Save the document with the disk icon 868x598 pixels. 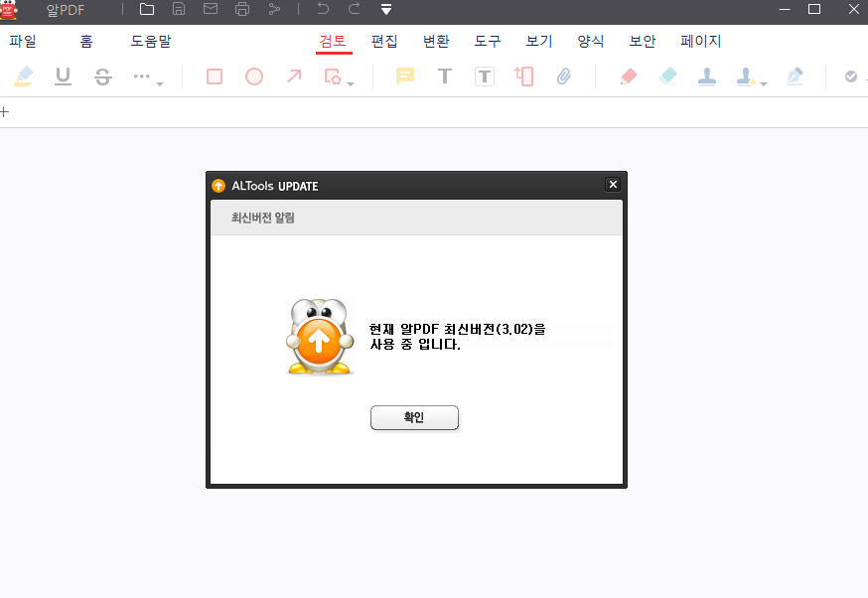pyautogui.click(x=178, y=9)
